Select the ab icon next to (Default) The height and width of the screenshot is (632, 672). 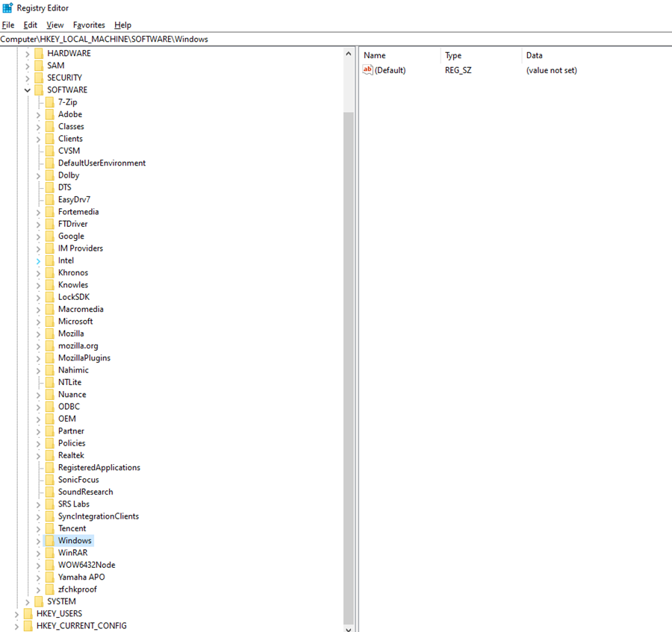(367, 69)
